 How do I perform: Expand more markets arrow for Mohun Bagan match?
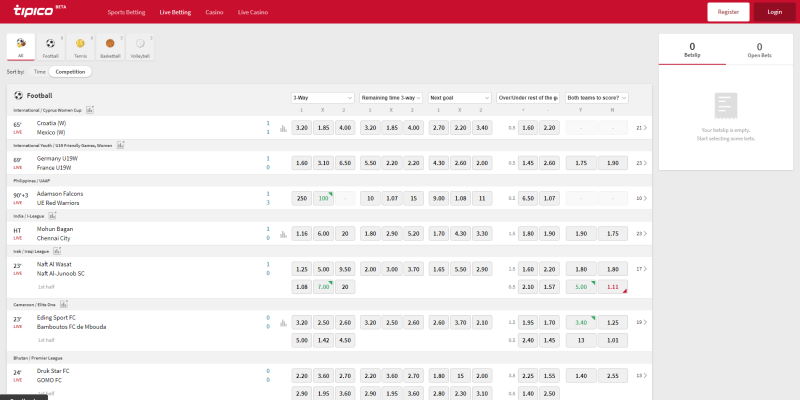coord(642,234)
